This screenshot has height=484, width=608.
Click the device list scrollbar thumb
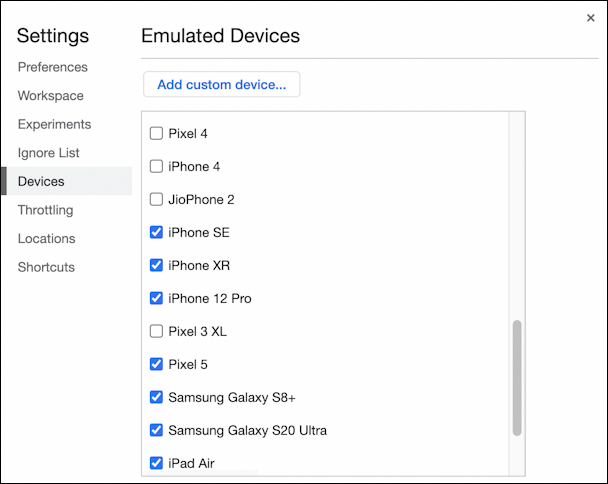pyautogui.click(x=517, y=378)
